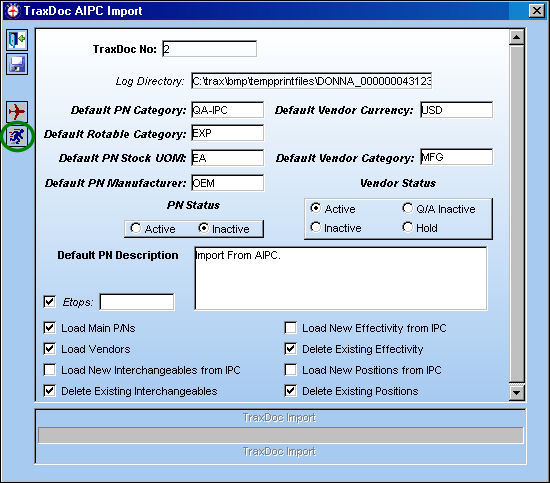
Task: Click the TraxDoc Import progress bar
Action: pyautogui.click(x=280, y=435)
